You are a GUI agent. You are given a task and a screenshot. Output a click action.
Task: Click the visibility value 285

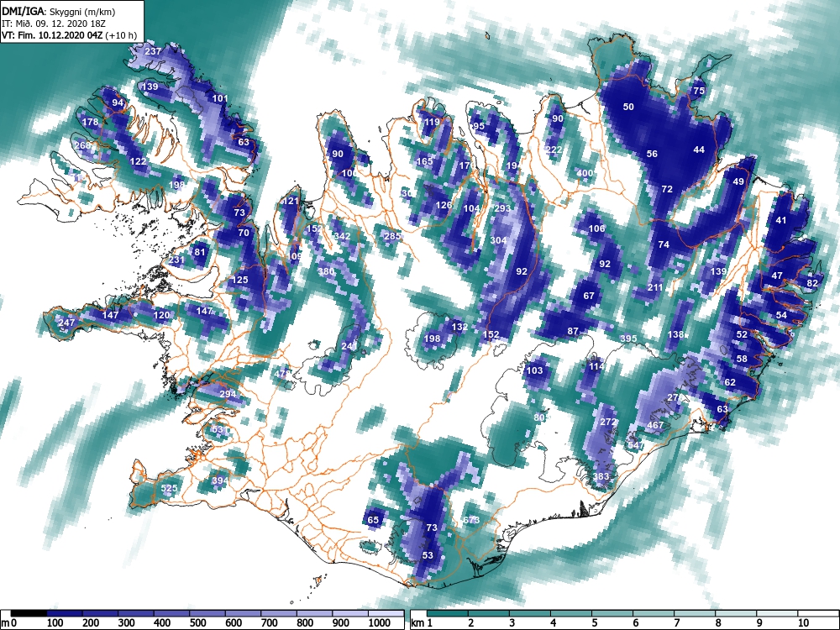(392, 236)
